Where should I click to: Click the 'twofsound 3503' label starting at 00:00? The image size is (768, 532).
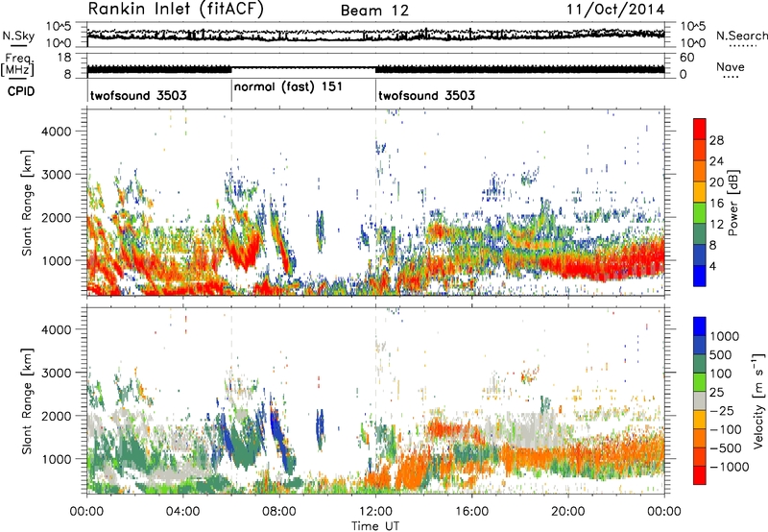138,95
